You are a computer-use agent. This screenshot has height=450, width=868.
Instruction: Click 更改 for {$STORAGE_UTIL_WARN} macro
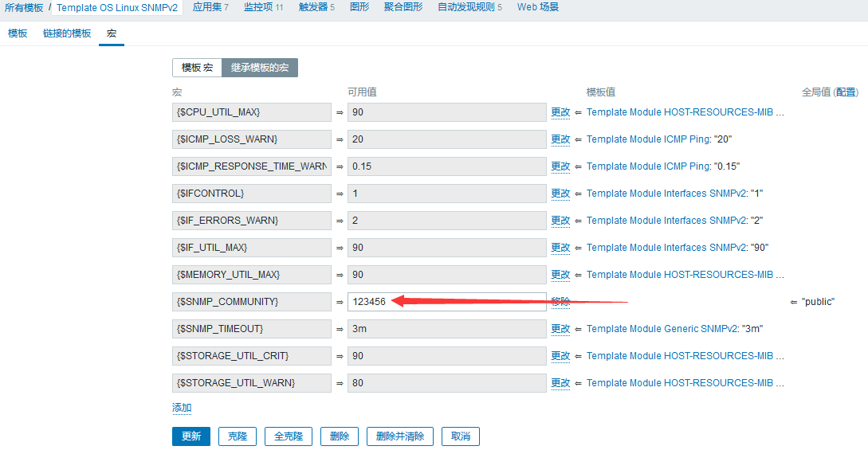click(x=560, y=383)
